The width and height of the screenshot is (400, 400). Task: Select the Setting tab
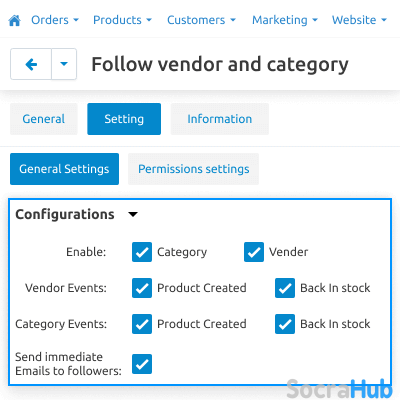pyautogui.click(x=124, y=119)
